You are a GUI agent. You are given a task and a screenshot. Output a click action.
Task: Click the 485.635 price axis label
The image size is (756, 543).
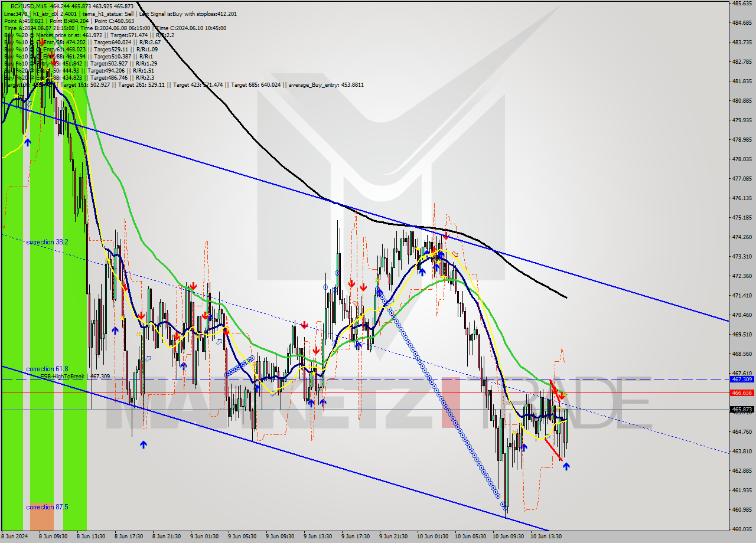pos(742,3)
